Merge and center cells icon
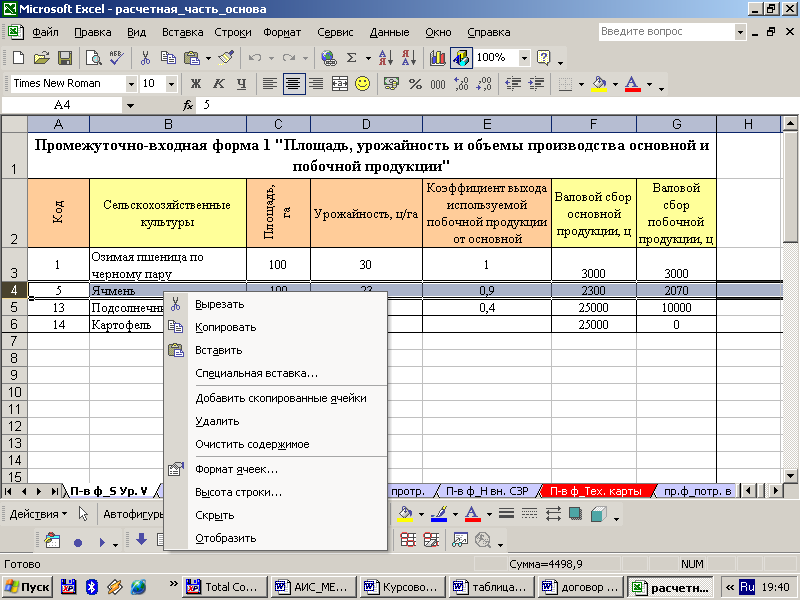The width and height of the screenshot is (800, 600). pos(339,84)
